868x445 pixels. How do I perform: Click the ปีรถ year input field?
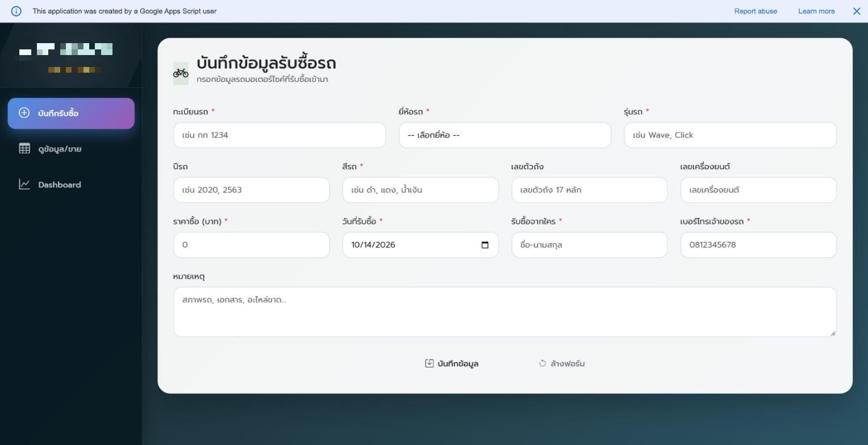click(x=251, y=190)
